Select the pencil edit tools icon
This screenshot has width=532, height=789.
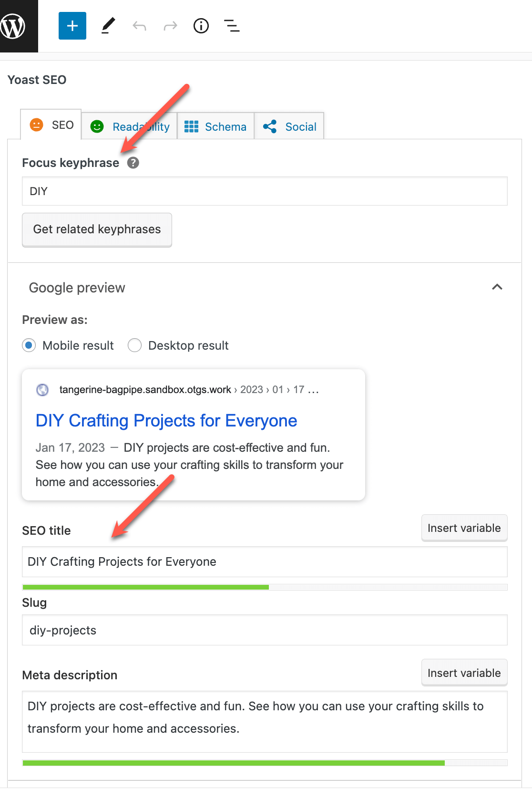click(x=108, y=26)
